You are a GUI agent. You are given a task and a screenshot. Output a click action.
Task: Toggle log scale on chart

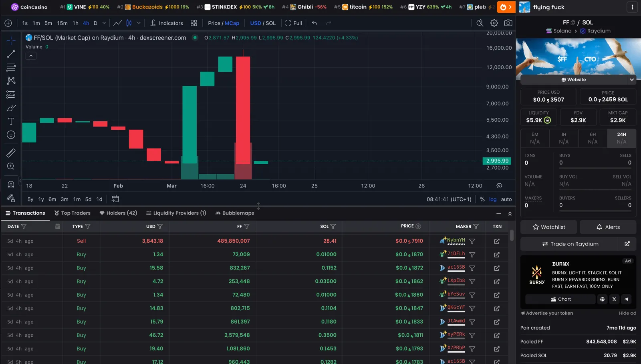[x=493, y=199]
